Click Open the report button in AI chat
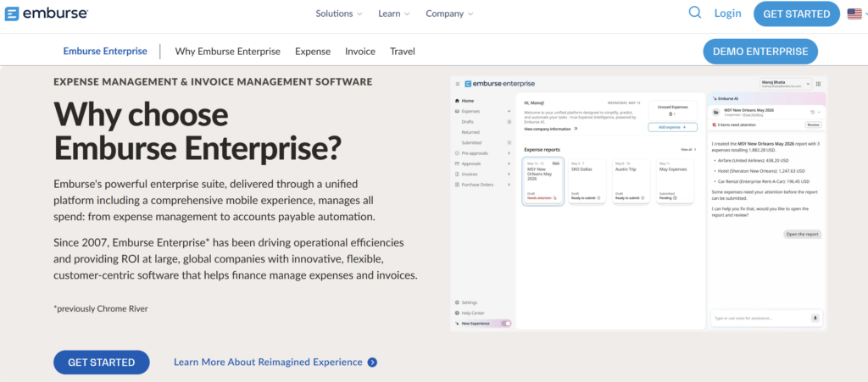The width and height of the screenshot is (868, 382). coord(803,235)
